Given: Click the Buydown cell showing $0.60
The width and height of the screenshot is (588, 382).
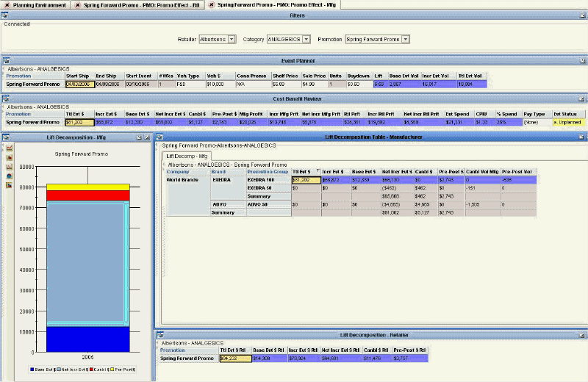Looking at the screenshot, I should click(359, 84).
